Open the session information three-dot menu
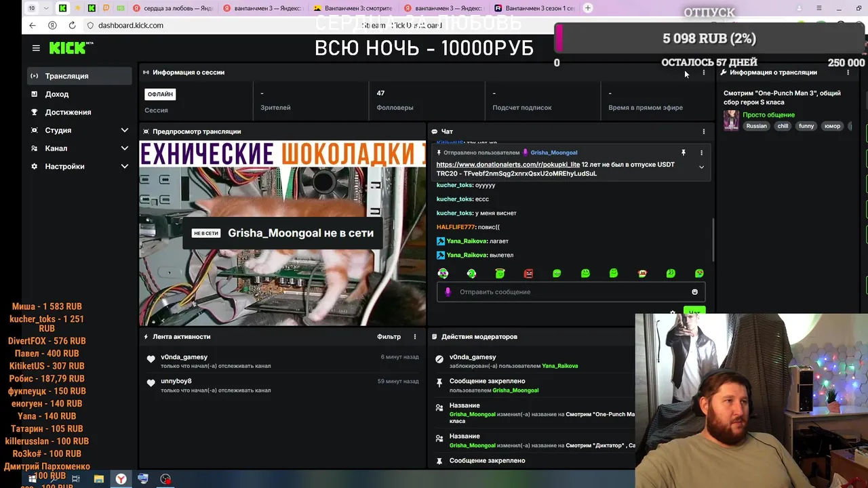Image resolution: width=868 pixels, height=488 pixels. pos(703,73)
